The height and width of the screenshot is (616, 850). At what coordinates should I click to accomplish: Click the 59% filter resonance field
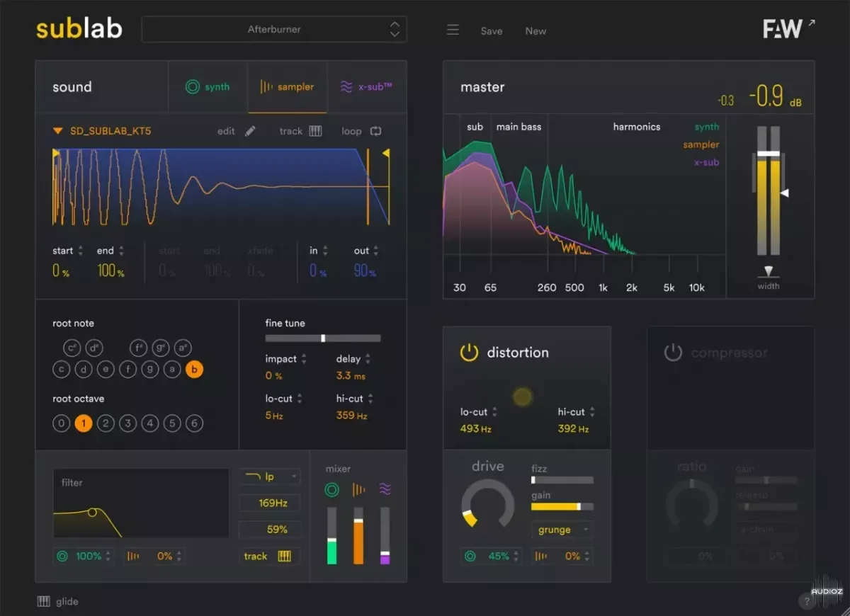click(x=270, y=530)
